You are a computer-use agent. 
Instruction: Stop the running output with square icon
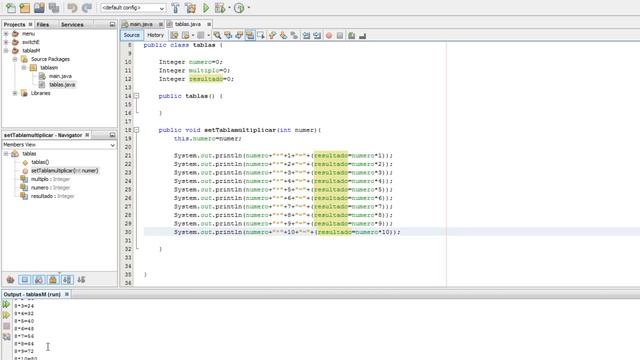[x=6, y=326]
